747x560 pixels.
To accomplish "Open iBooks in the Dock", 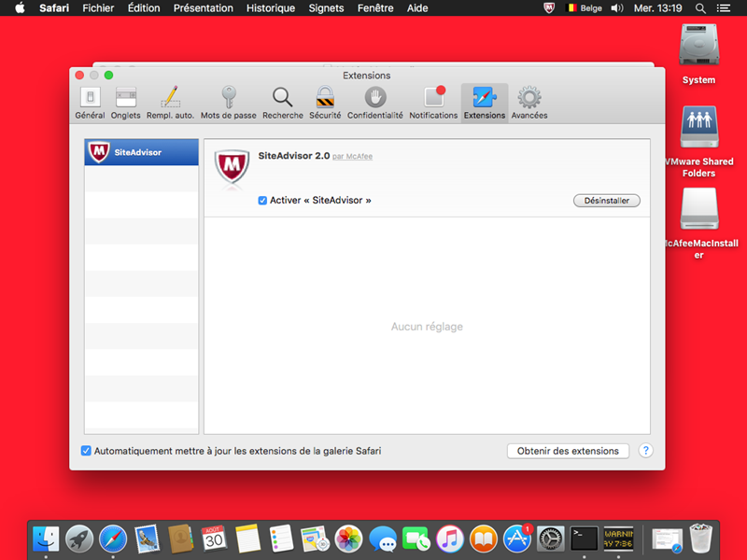I will pyautogui.click(x=484, y=539).
